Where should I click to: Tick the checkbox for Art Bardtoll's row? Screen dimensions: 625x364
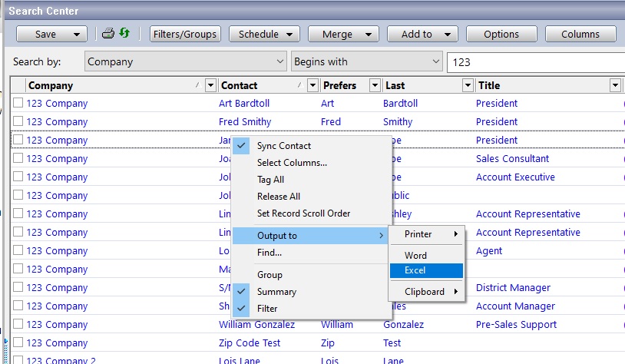(18, 103)
